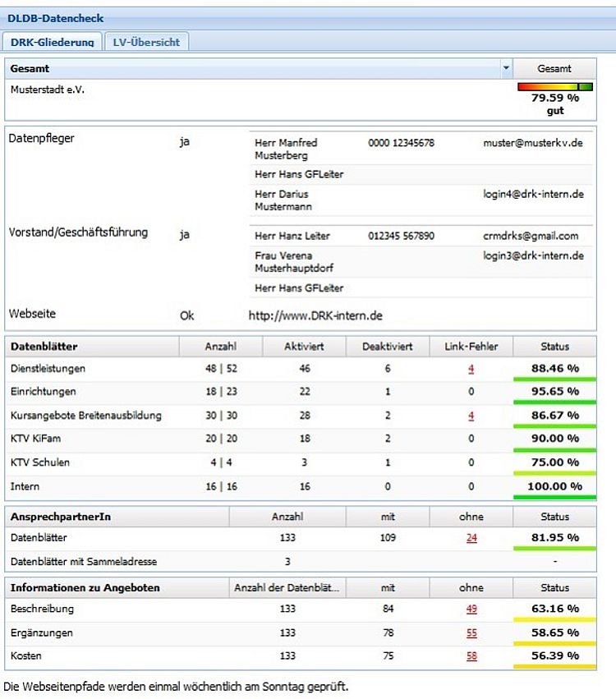Image resolution: width=616 pixels, height=699 pixels.
Task: Click the Intern 100.00 % status cell
Action: [554, 486]
